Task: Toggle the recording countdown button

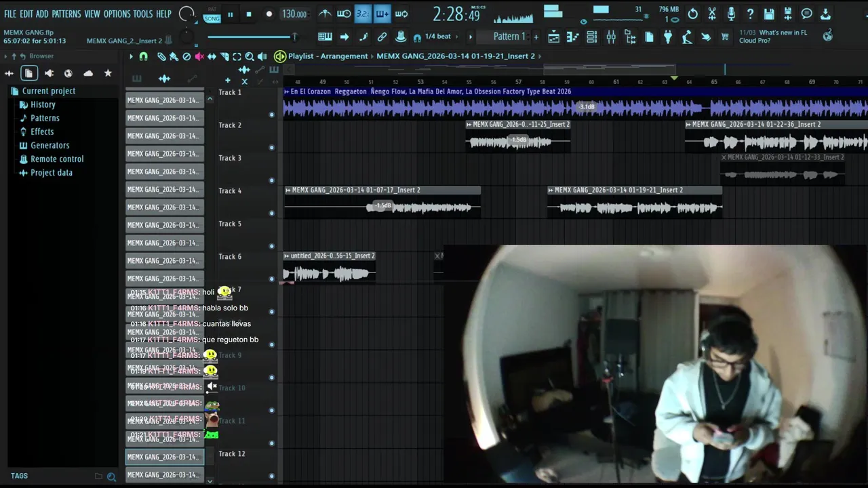Action: click(362, 14)
